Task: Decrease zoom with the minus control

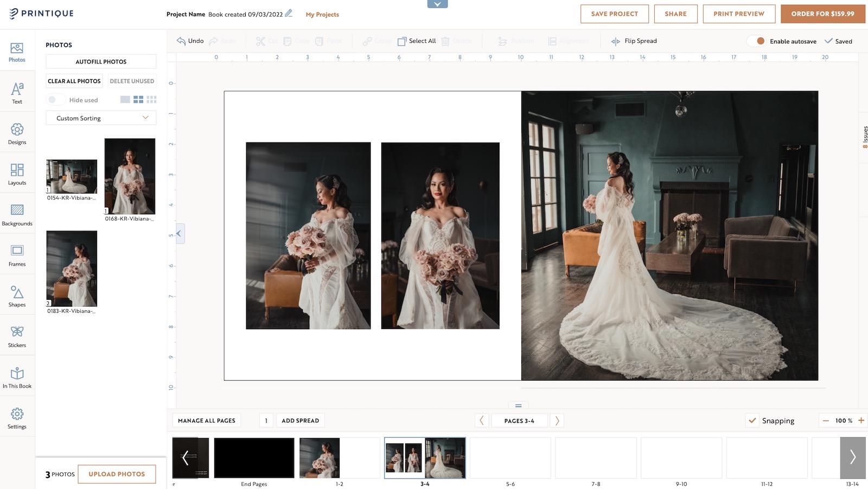Action: click(x=826, y=420)
